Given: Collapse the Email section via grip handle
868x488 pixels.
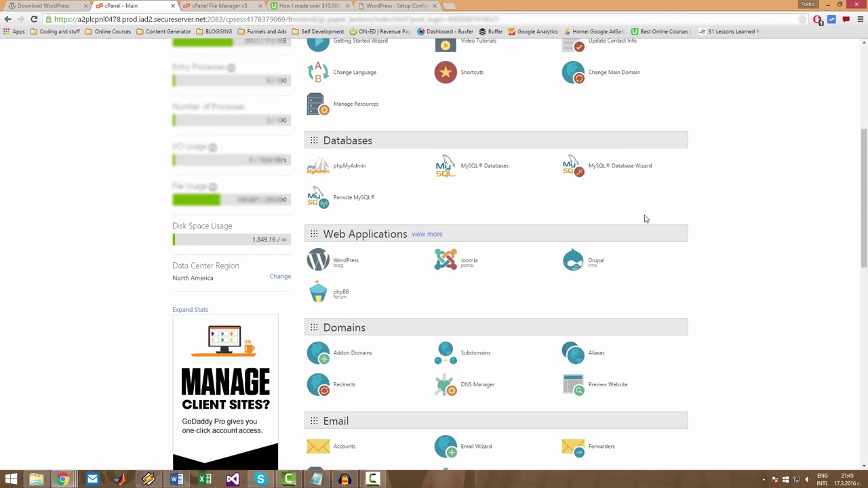Looking at the screenshot, I should click(x=314, y=421).
